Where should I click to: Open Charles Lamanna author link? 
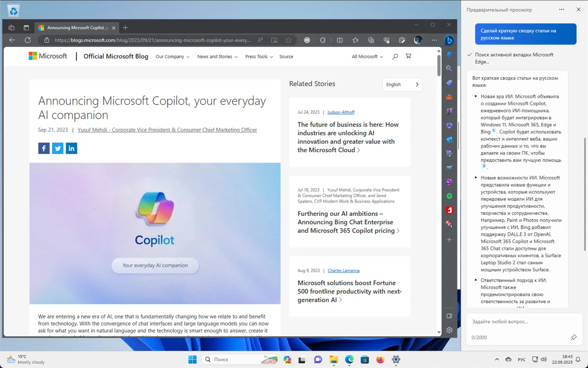point(343,271)
